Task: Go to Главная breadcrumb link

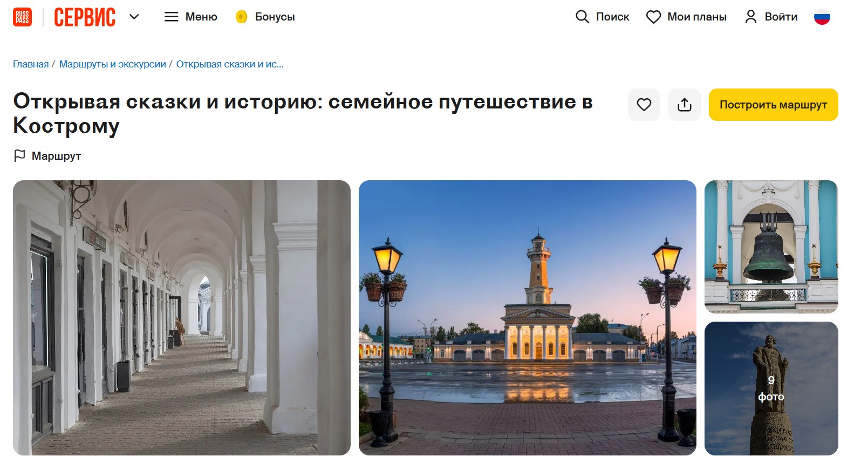Action: pyautogui.click(x=31, y=64)
